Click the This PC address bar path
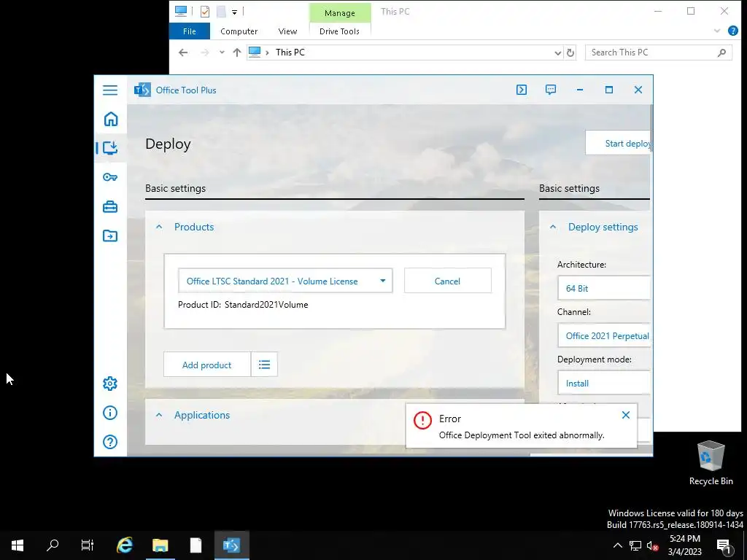Screen dimensions: 747x560 [290, 52]
